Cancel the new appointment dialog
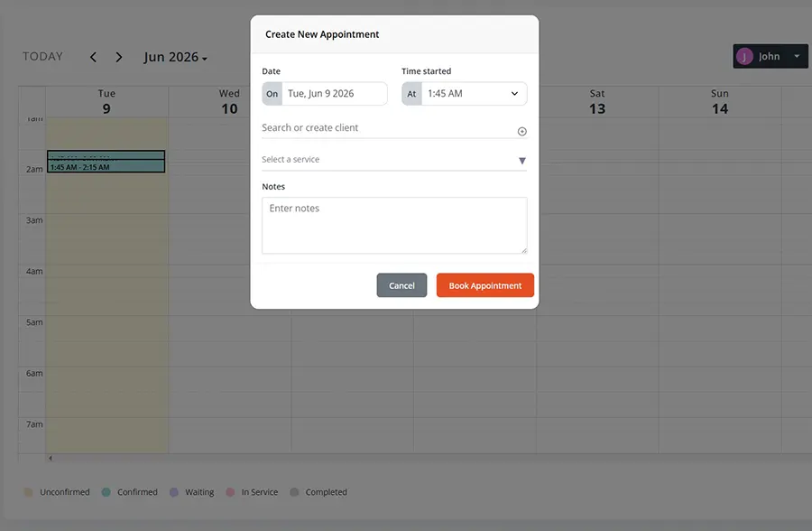 [401, 285]
